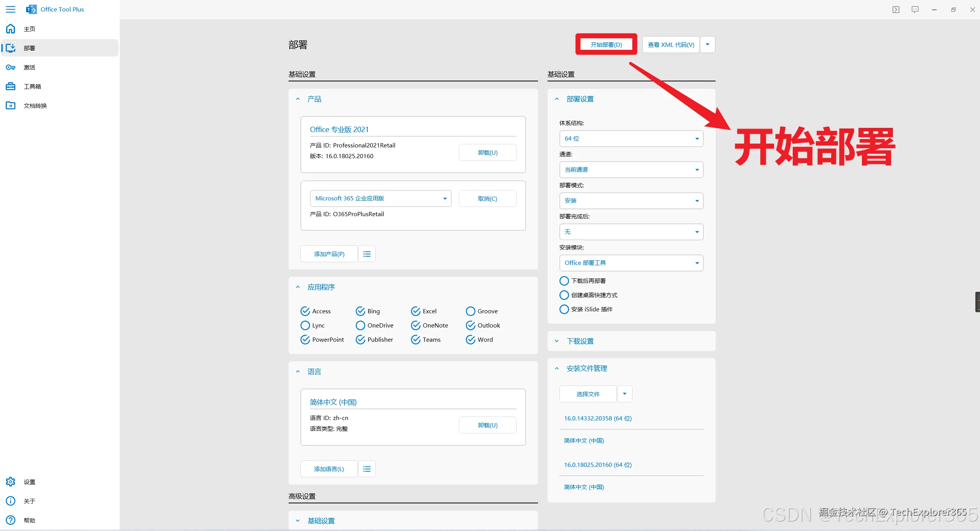Click the product list icon beside 添加产品
This screenshot has height=531, width=980.
tap(366, 254)
